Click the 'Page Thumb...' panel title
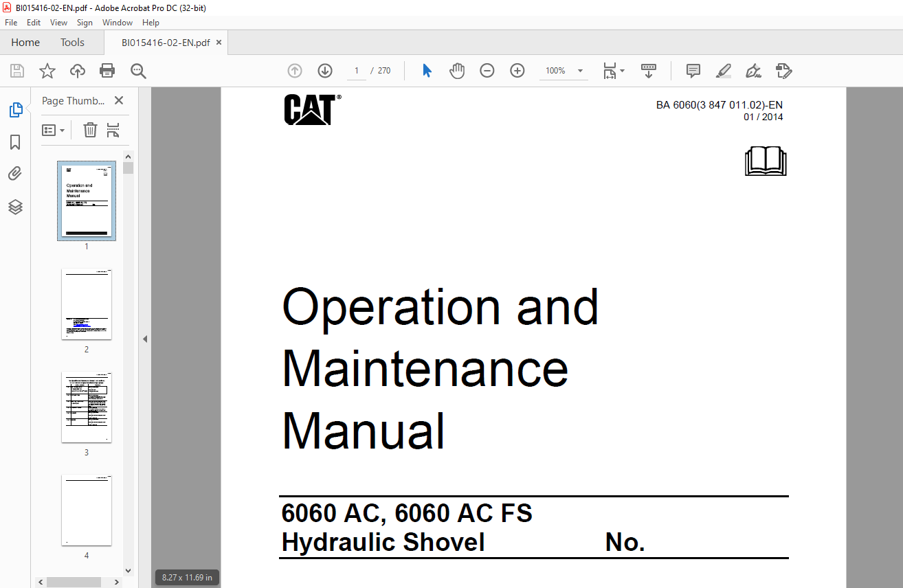Viewport: 903px width, 588px height. click(73, 100)
